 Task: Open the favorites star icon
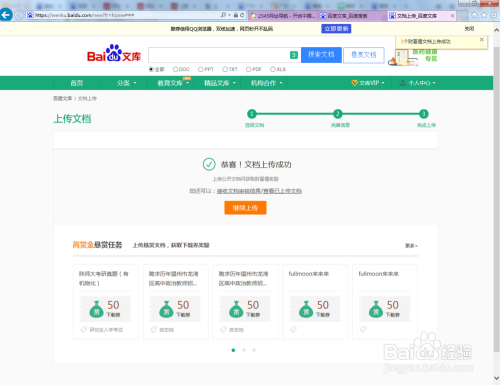(484, 15)
